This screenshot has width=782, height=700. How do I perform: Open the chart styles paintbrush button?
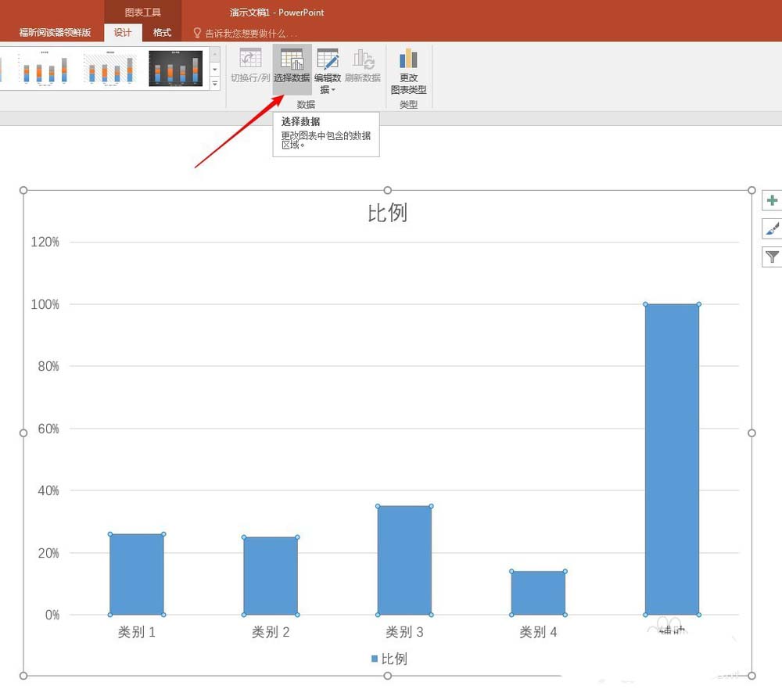[772, 228]
